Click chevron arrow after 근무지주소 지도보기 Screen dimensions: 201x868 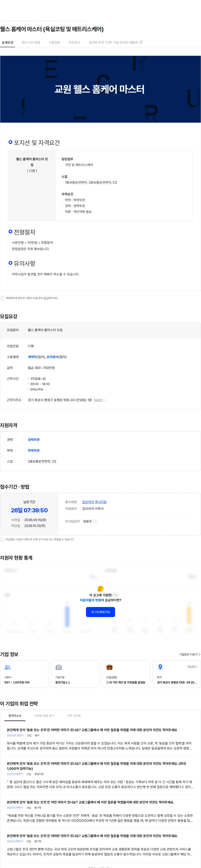pyautogui.click(x=105, y=400)
